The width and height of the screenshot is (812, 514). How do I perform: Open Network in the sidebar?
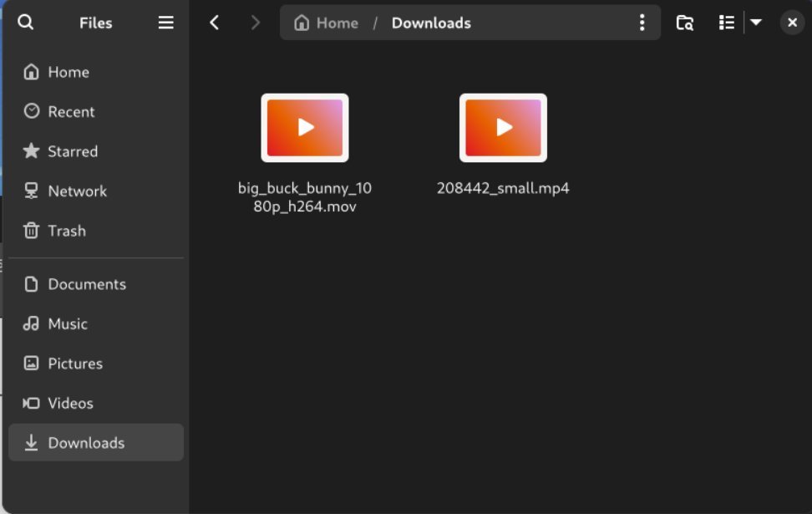[96, 191]
